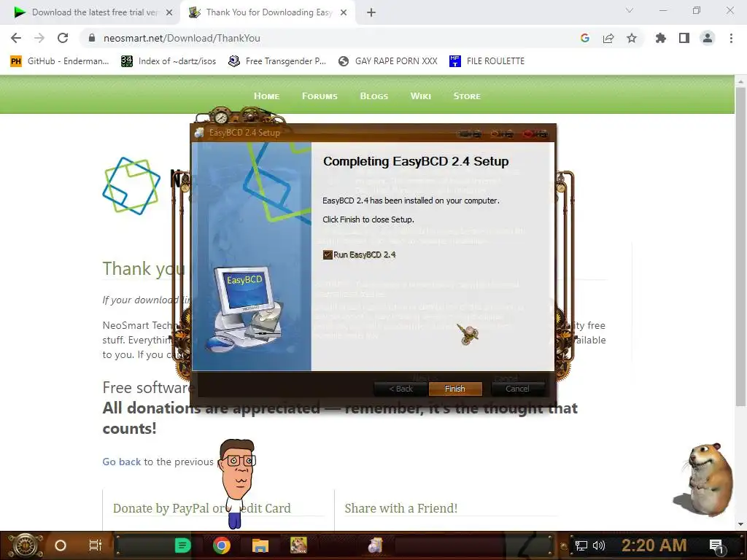Click the greyed Back button in setup
The image size is (747, 560).
coord(400,389)
